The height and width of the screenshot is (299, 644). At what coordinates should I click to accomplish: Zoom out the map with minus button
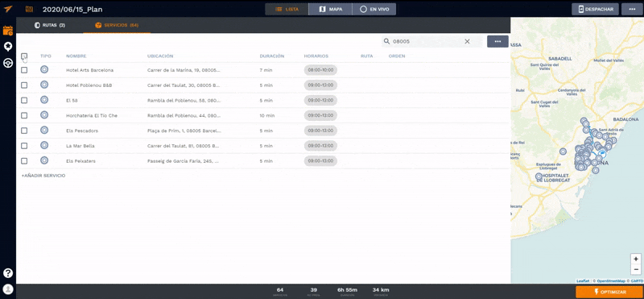pyautogui.click(x=636, y=269)
